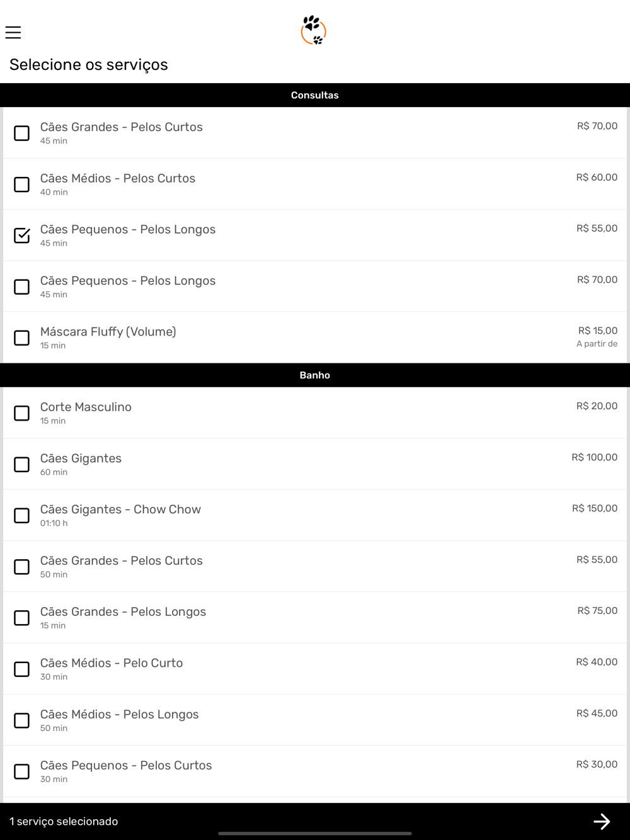The height and width of the screenshot is (840, 630).
Task: Select the Cães Gigantes 60 min checkbox
Action: click(x=22, y=465)
